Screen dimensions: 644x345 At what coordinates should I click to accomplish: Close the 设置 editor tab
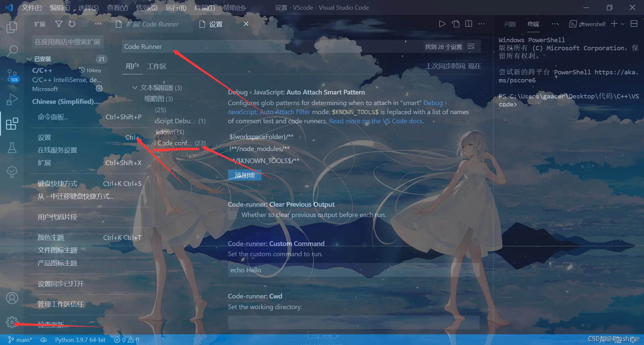(x=246, y=24)
